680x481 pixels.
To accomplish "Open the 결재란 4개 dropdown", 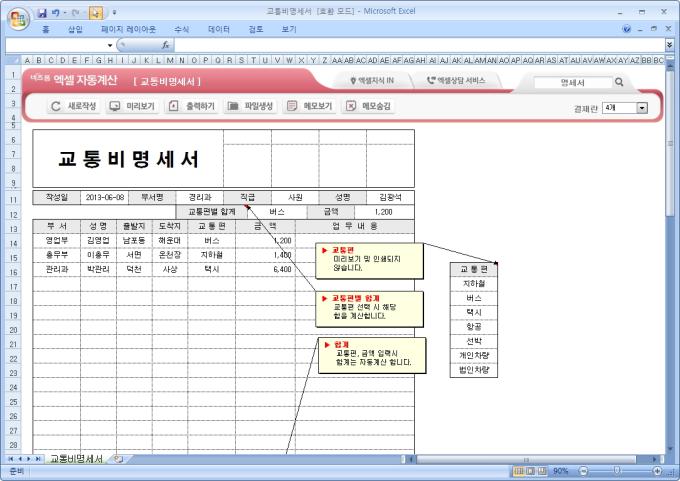I will point(625,108).
